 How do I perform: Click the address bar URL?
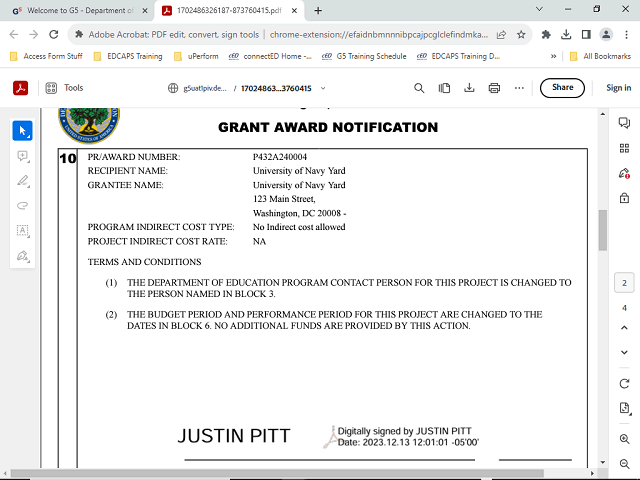[x=378, y=35]
